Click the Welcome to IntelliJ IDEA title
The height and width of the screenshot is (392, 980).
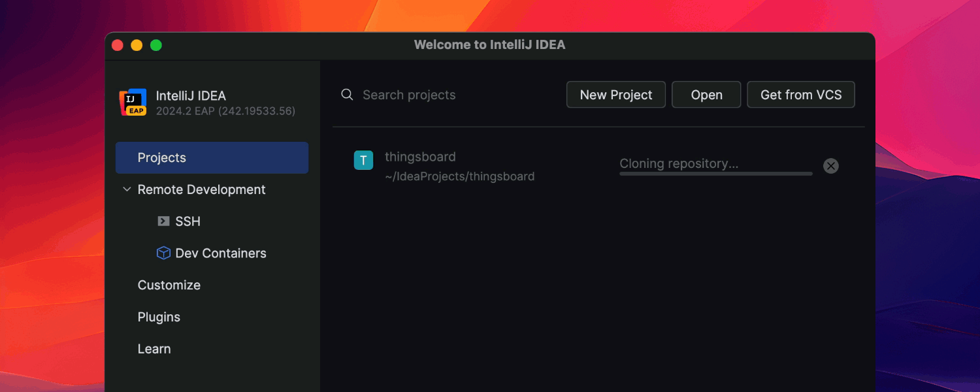pyautogui.click(x=489, y=45)
